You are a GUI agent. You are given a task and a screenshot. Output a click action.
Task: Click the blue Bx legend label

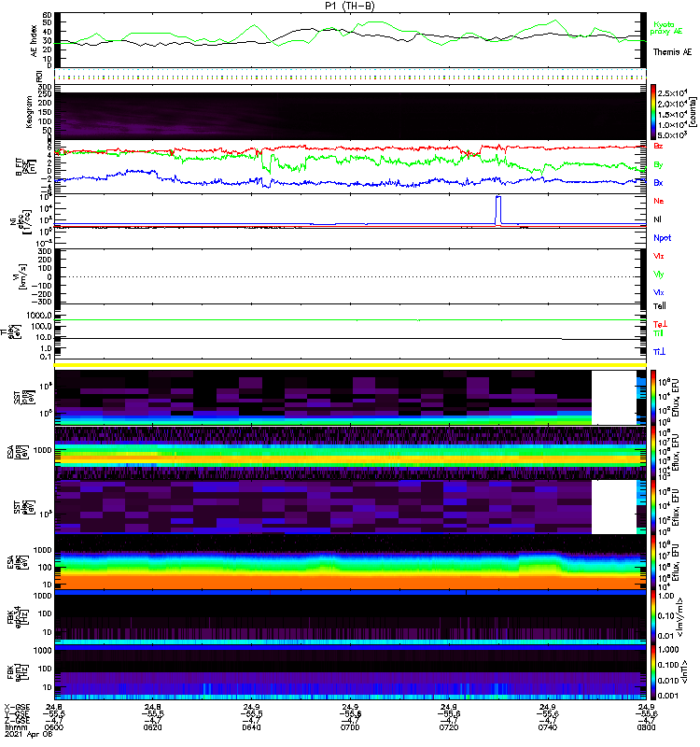click(x=658, y=183)
